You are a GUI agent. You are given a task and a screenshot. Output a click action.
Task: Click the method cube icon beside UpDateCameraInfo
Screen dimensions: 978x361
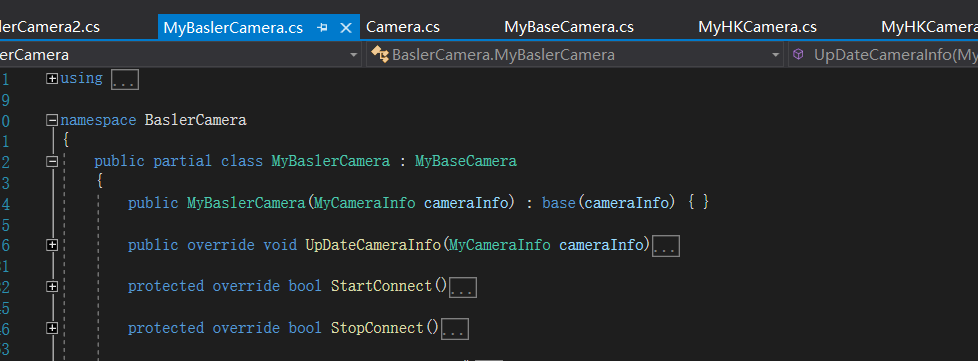(798, 55)
